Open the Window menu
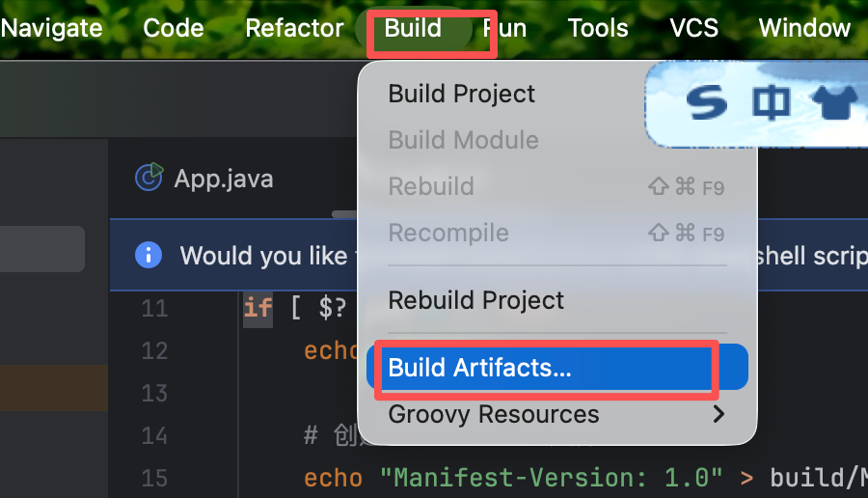 pos(804,28)
